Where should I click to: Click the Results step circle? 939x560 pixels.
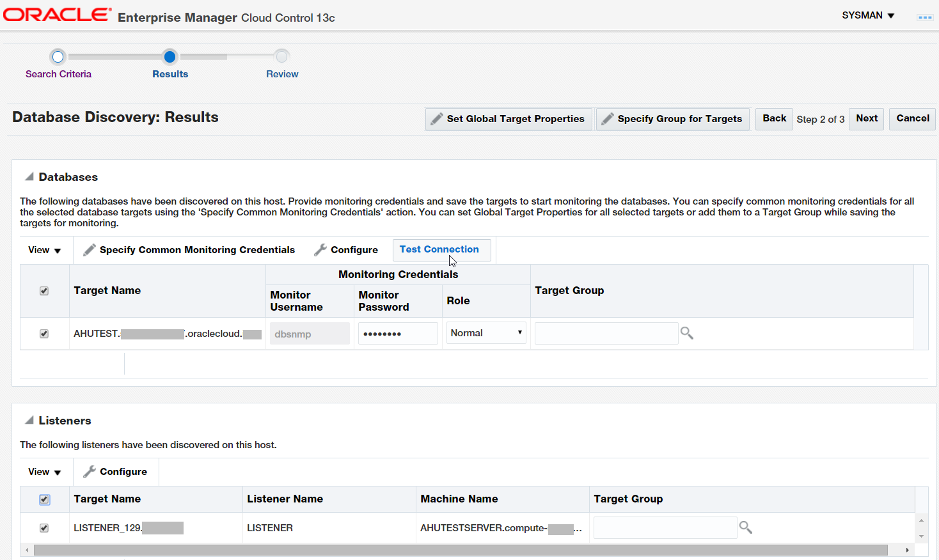pyautogui.click(x=170, y=57)
